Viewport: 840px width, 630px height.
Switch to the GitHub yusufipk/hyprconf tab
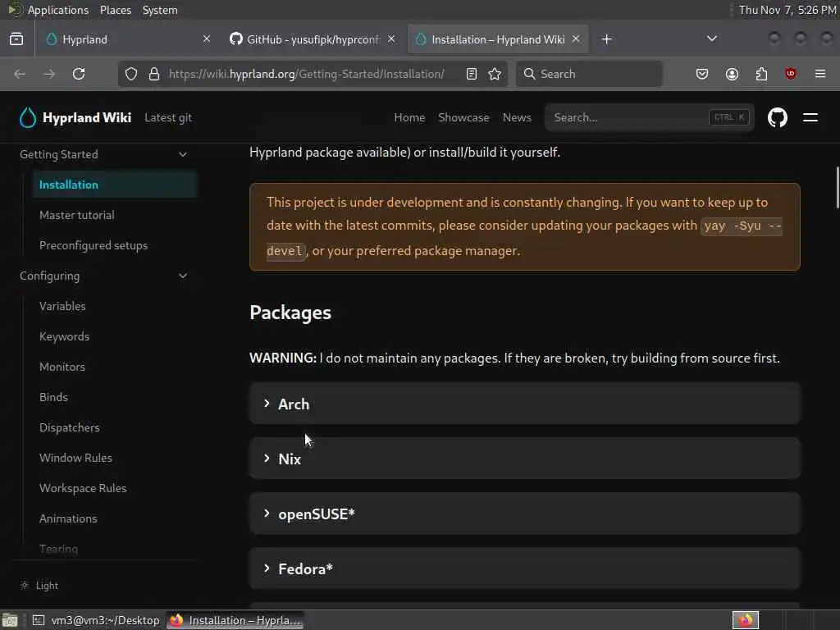click(x=313, y=39)
